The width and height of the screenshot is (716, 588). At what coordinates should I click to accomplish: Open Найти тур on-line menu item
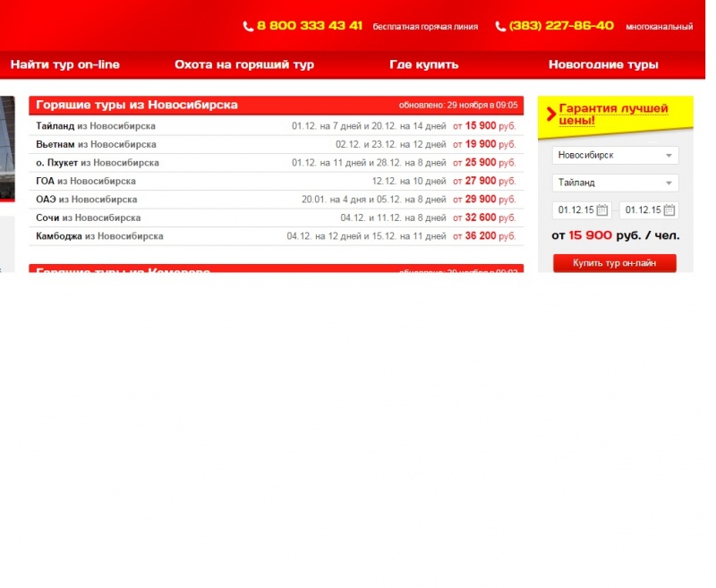click(65, 64)
